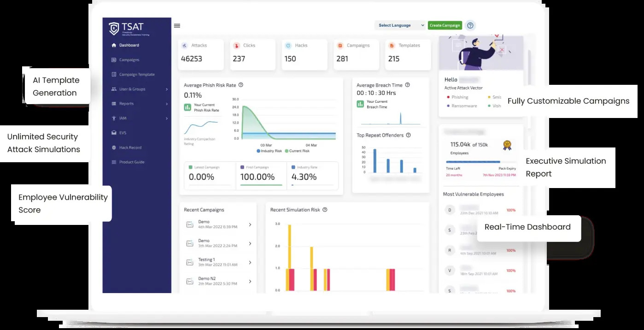Open the Select Language dropdown
The height and width of the screenshot is (330, 644).
(400, 25)
